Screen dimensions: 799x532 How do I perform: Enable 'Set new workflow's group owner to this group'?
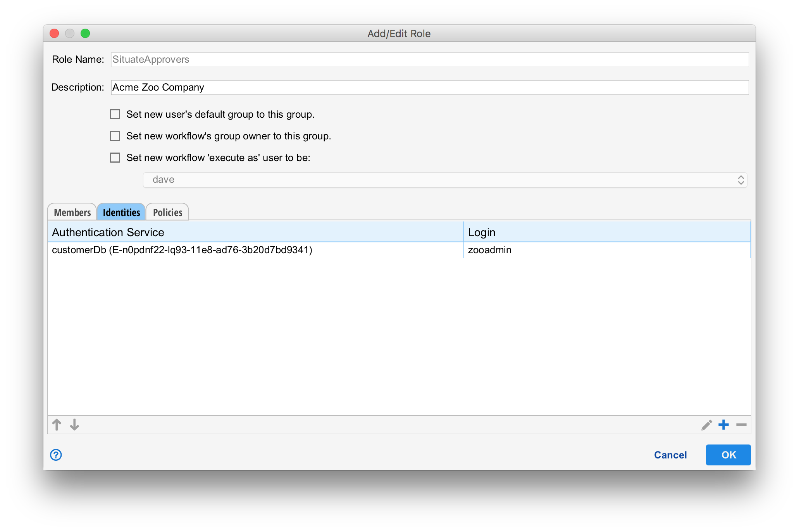(x=115, y=136)
